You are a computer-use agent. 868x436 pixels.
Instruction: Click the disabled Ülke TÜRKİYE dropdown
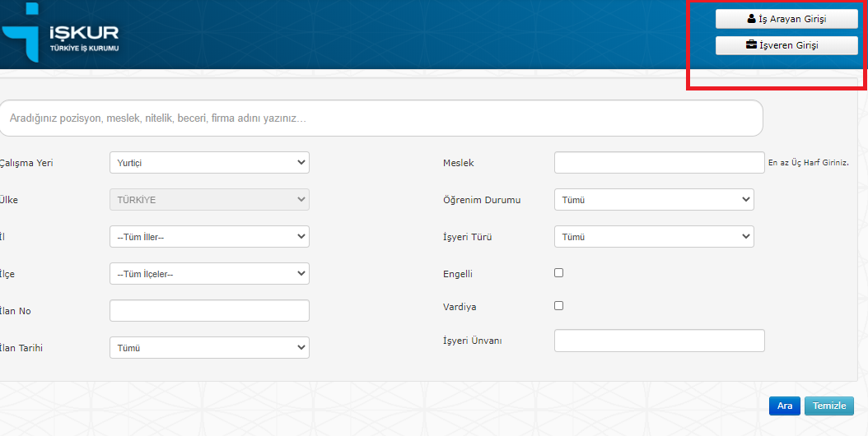[209, 200]
